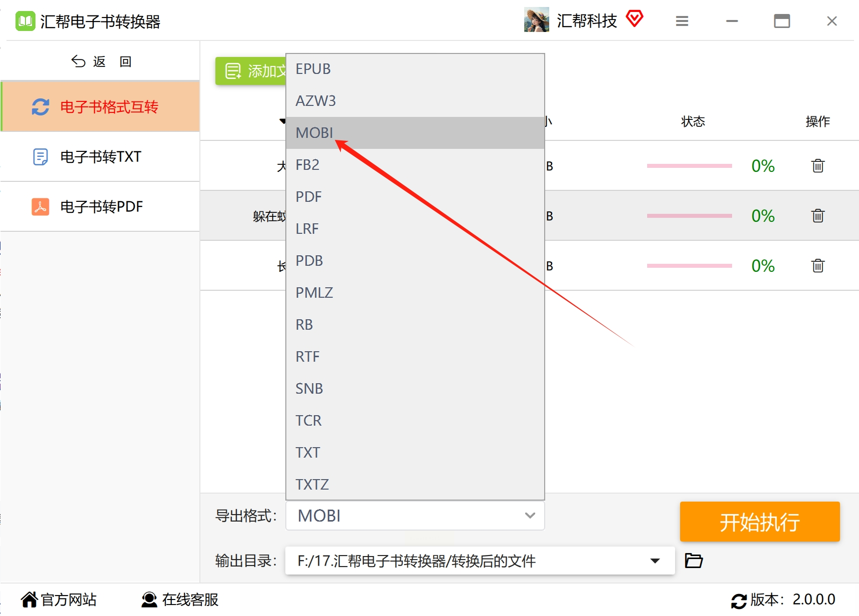Delete the first file with trash icon
The image size is (859, 616).
818,165
